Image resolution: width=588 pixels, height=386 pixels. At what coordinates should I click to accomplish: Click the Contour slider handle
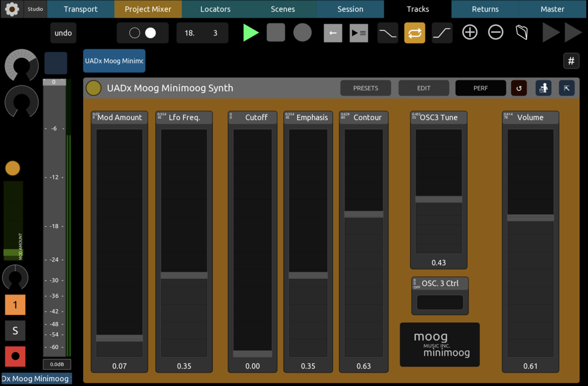coord(363,214)
